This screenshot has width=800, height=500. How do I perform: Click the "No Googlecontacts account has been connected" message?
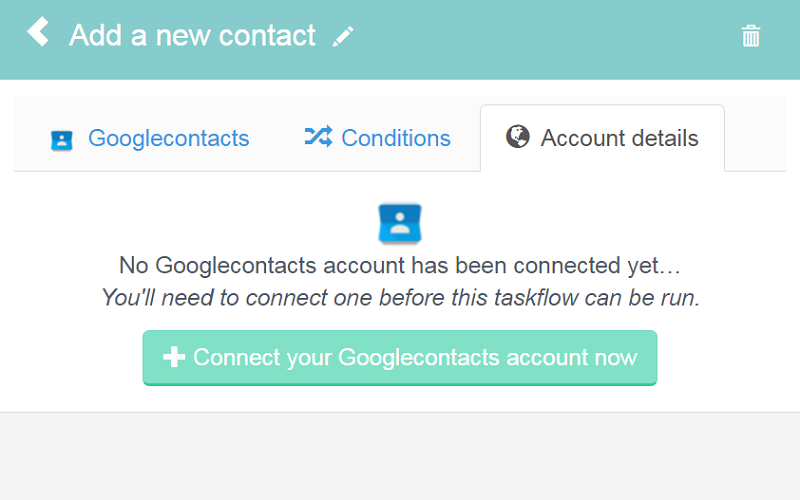[400, 266]
